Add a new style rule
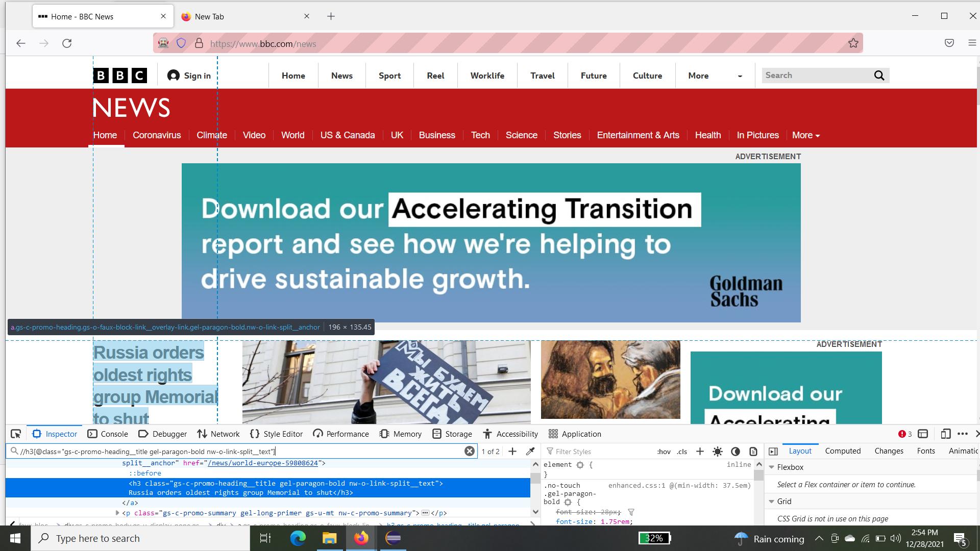Viewport: 980px width, 551px height. point(700,451)
